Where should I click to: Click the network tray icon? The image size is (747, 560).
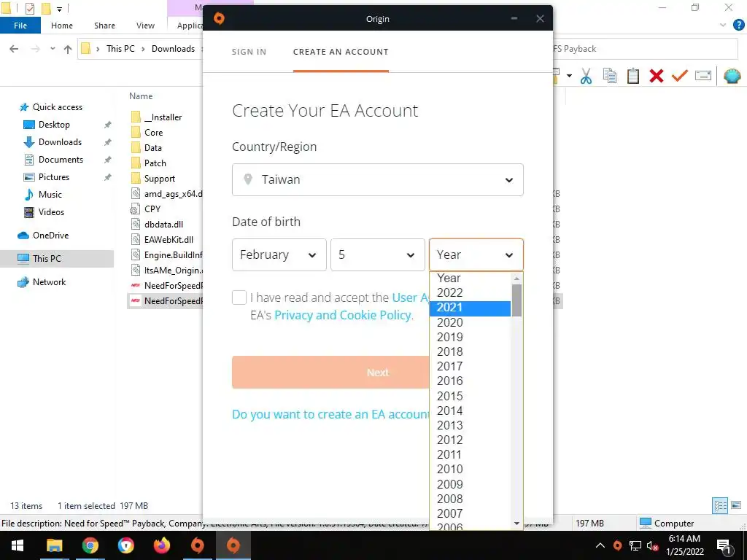tap(635, 545)
